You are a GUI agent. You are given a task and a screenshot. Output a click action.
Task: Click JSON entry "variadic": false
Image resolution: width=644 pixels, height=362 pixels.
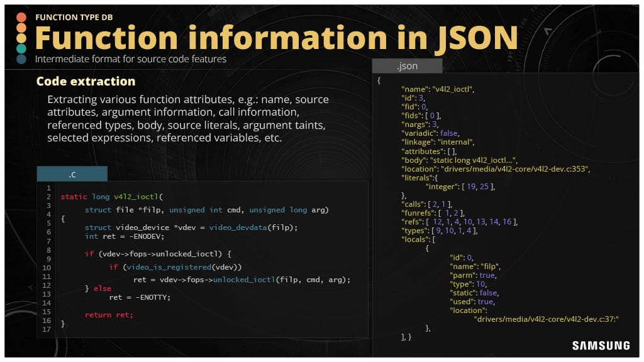(430, 133)
